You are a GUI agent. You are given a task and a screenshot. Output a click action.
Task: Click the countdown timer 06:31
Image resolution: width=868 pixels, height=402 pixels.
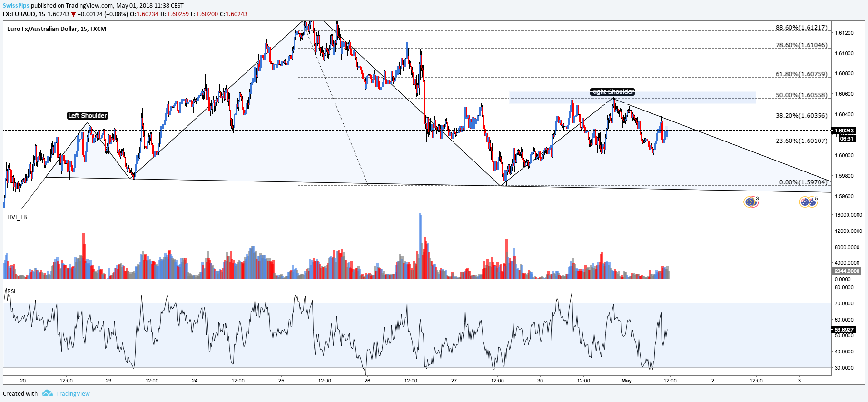click(847, 139)
